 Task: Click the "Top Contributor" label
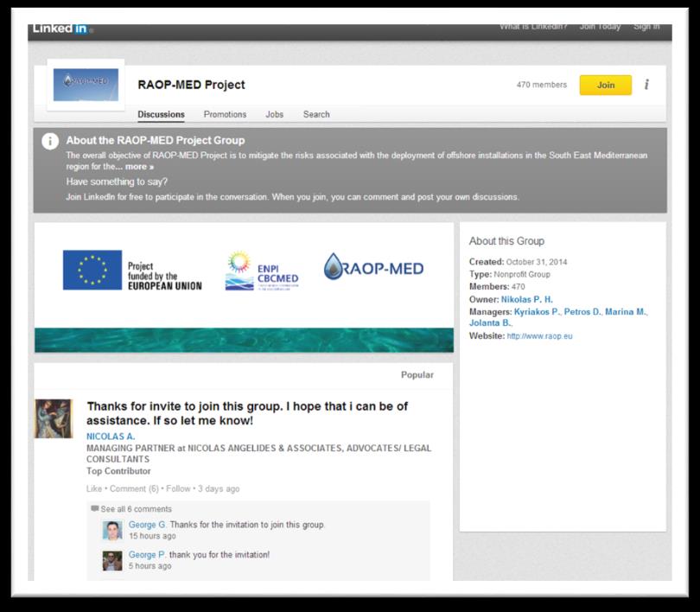pyautogui.click(x=118, y=471)
